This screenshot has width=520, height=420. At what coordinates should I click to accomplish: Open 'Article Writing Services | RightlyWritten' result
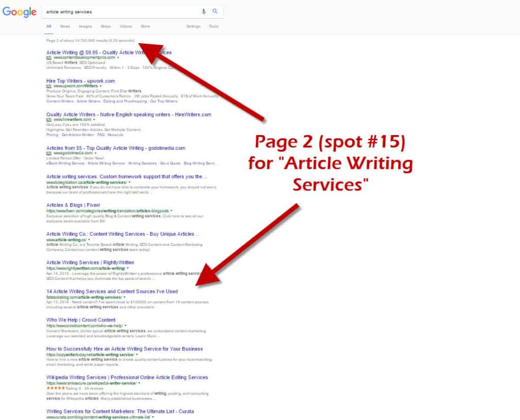pos(90,263)
